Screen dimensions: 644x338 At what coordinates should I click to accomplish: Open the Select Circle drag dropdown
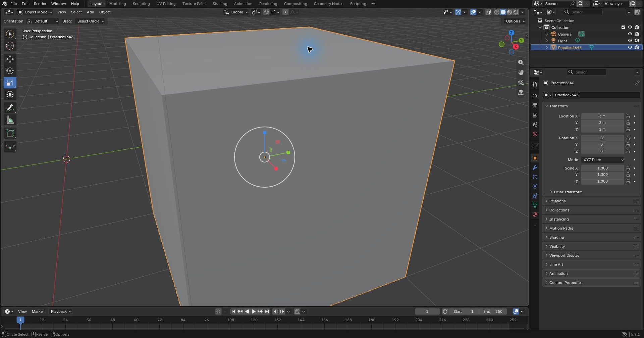tap(90, 21)
